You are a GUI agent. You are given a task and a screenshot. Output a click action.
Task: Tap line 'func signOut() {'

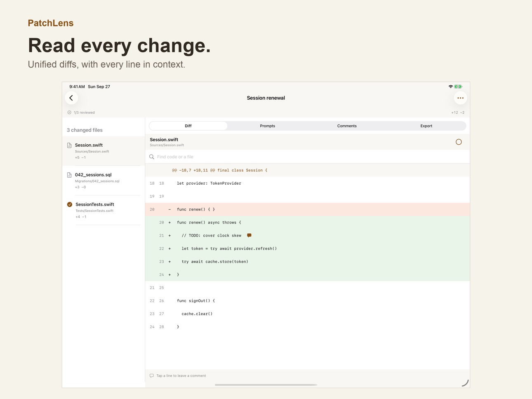pyautogui.click(x=307, y=301)
